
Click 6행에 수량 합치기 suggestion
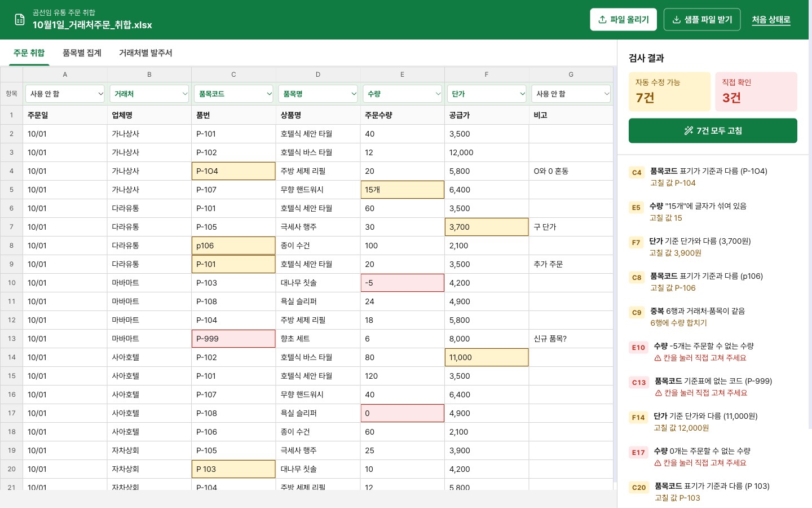[678, 323]
